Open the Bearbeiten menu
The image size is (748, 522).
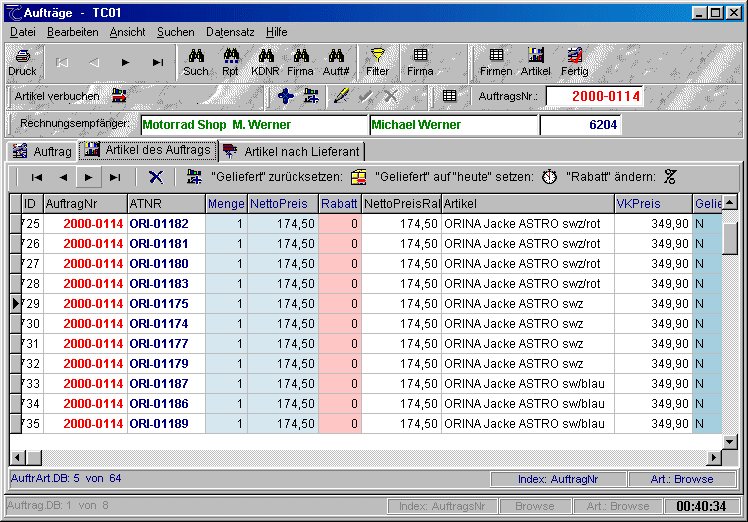click(x=72, y=32)
